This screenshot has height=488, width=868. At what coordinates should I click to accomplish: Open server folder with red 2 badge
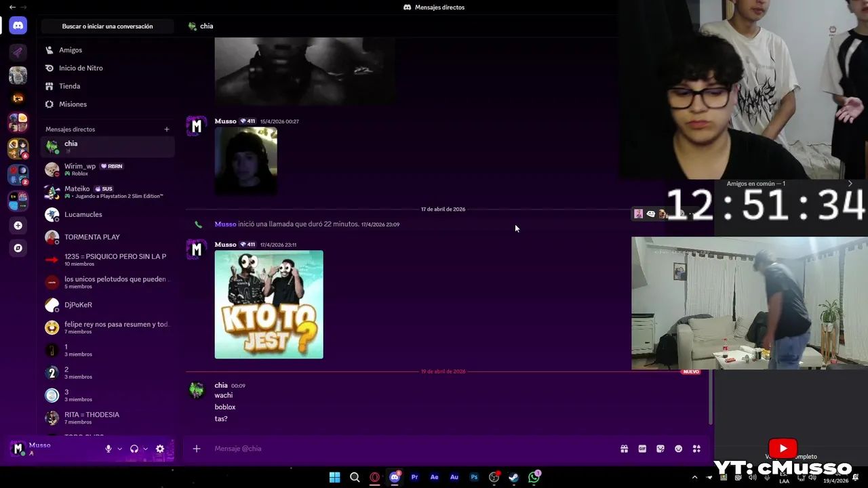pyautogui.click(x=18, y=175)
